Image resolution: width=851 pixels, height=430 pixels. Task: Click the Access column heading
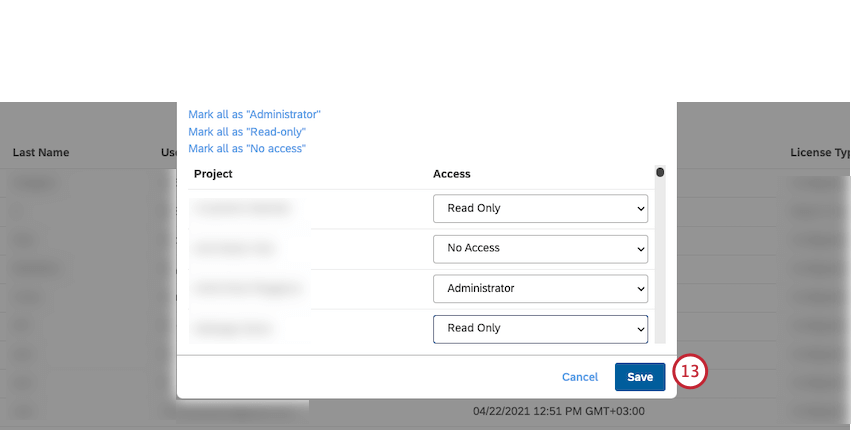click(x=452, y=174)
